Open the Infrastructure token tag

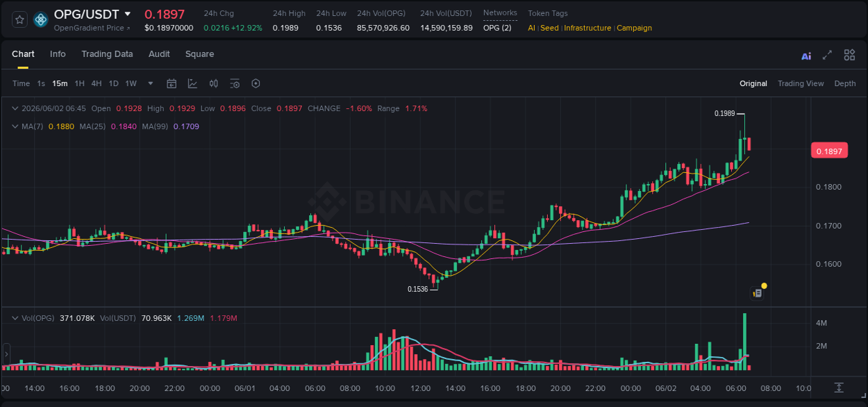tap(587, 28)
